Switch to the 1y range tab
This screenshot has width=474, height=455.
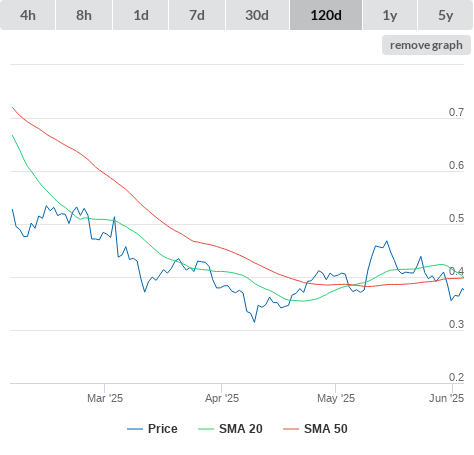click(390, 15)
